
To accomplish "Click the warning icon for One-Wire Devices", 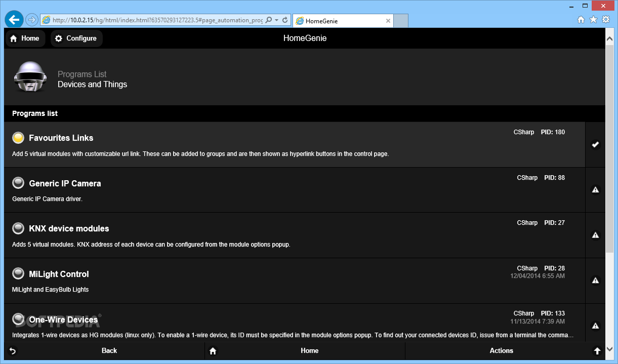I will (595, 326).
